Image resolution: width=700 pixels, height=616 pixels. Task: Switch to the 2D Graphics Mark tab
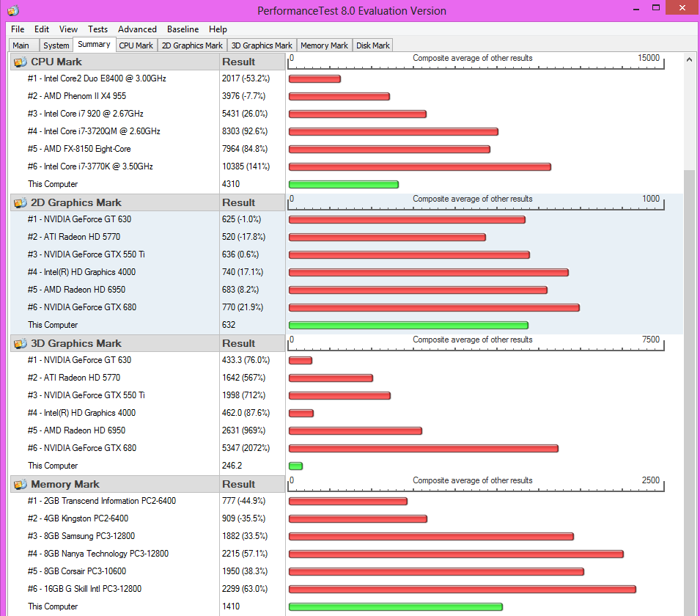[x=193, y=45]
